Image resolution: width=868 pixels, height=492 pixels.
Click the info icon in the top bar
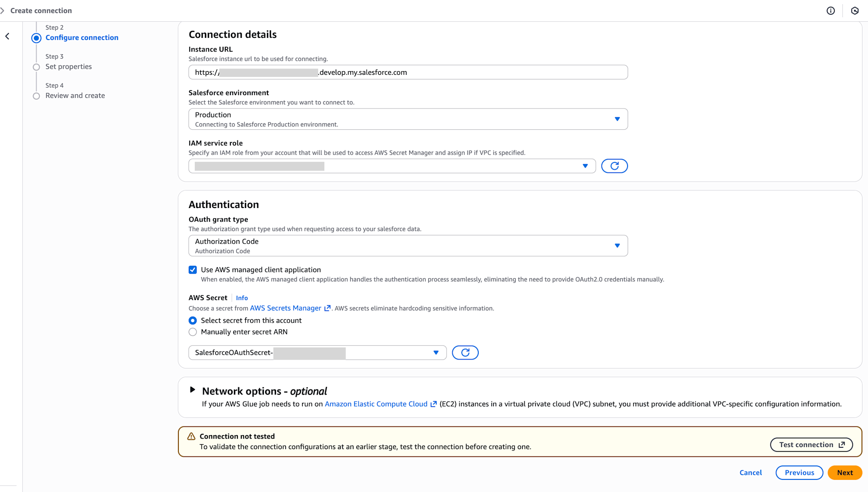pyautogui.click(x=830, y=10)
